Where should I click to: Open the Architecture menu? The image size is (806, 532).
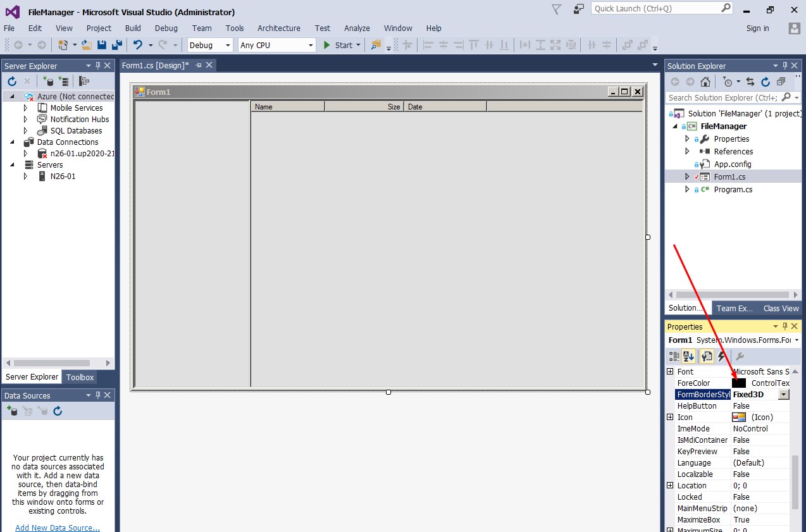pyautogui.click(x=278, y=28)
